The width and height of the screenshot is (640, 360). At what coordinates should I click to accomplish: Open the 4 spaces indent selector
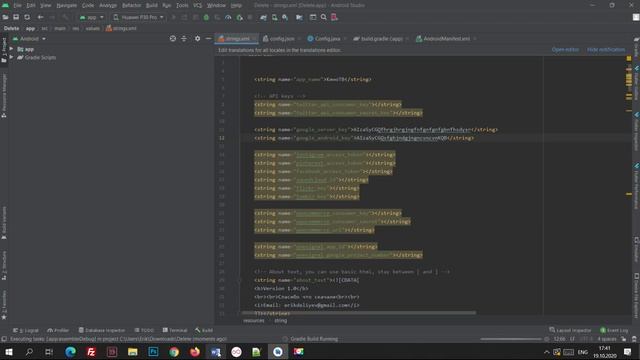(607, 339)
